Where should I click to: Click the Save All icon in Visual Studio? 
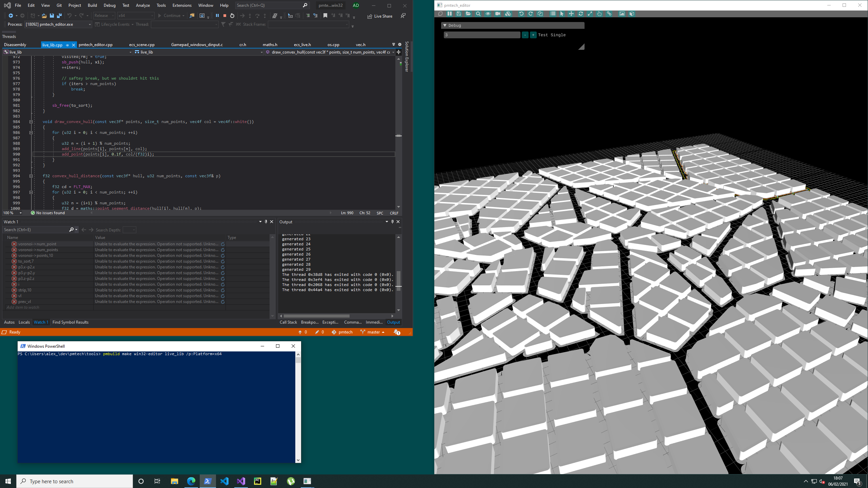[x=59, y=16]
